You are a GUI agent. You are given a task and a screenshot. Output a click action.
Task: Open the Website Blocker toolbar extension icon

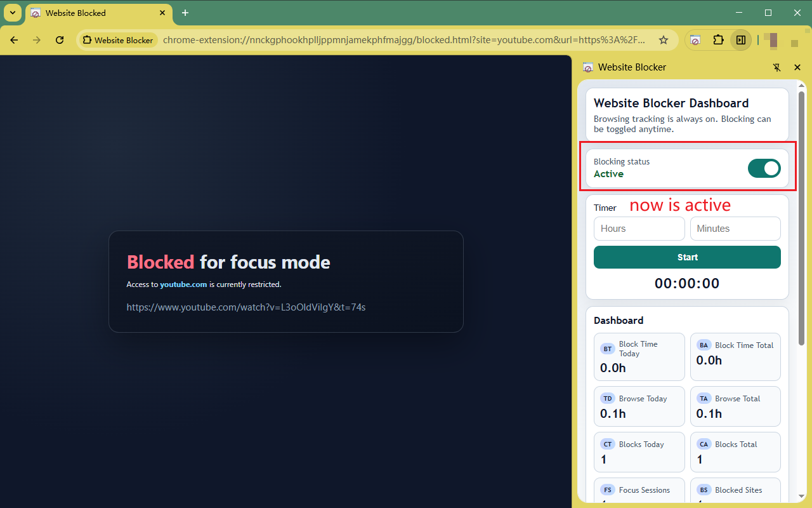click(695, 40)
